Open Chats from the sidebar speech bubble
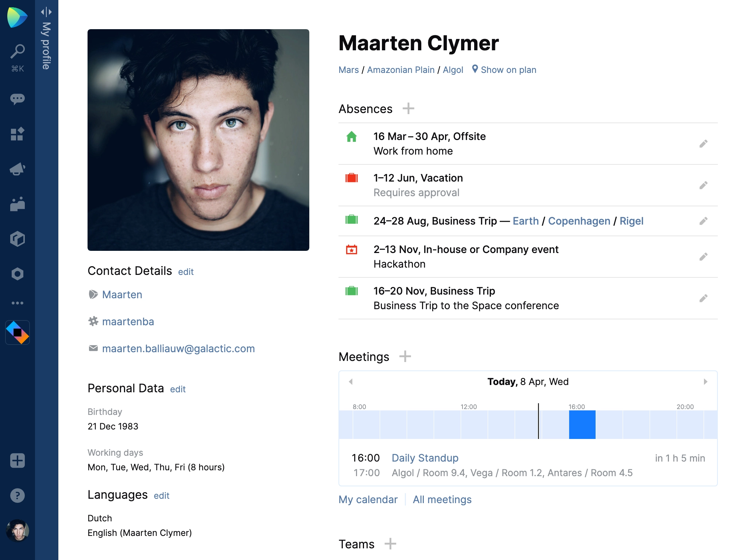Image resolution: width=747 pixels, height=560 pixels. (x=17, y=99)
